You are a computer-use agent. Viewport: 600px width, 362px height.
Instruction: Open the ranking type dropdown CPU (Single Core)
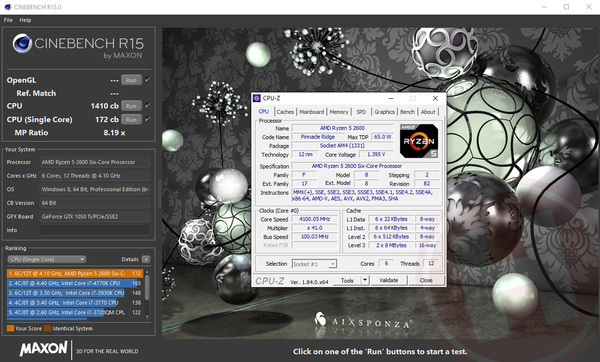point(47,259)
